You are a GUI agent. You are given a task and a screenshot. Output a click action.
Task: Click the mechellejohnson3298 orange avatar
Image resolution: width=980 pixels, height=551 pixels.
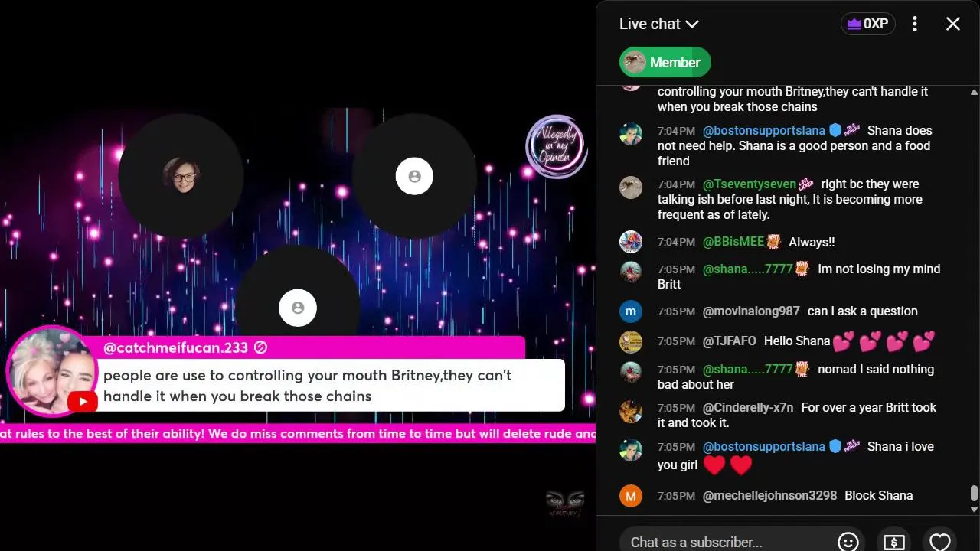pos(630,496)
